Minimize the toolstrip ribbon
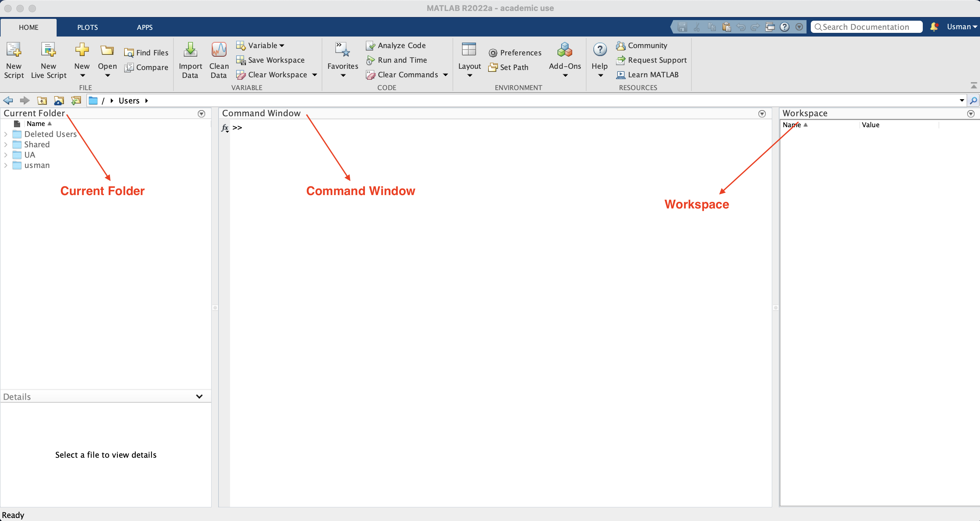Image resolution: width=980 pixels, height=521 pixels. click(973, 85)
